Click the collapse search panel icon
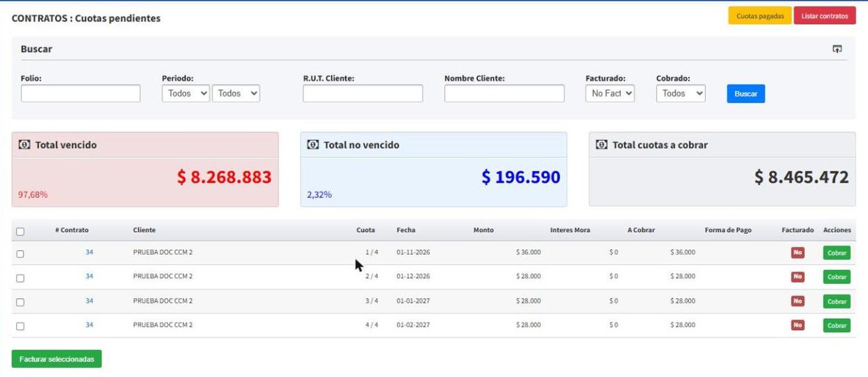868x377 pixels. point(836,49)
